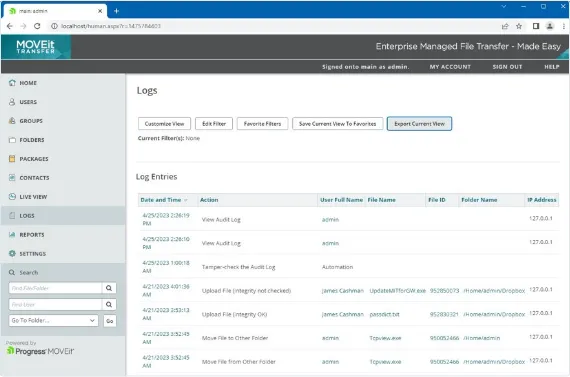
Task: Click the browser address bar URL
Action: coord(111,26)
